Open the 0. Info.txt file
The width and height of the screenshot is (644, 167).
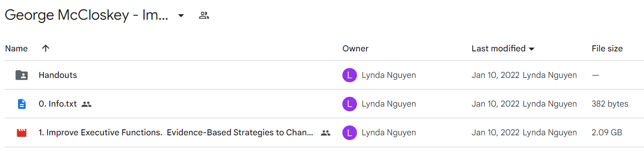coord(57,104)
